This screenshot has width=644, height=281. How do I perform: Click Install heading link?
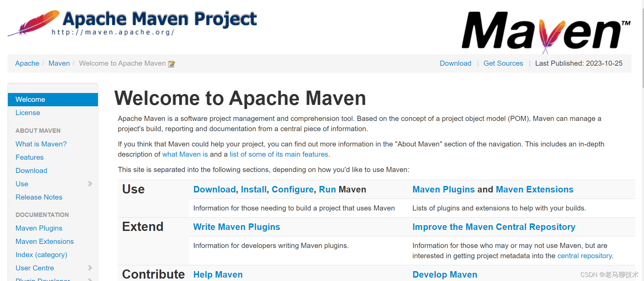pos(254,189)
